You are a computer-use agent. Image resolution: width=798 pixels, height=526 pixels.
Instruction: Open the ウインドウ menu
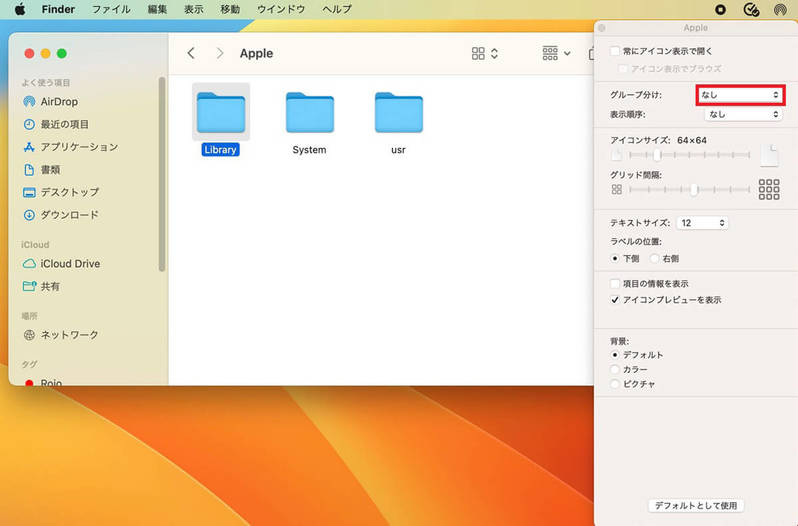pyautogui.click(x=281, y=9)
